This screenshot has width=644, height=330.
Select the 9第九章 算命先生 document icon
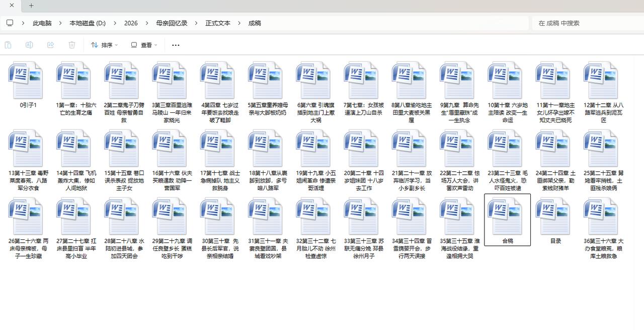[457, 80]
